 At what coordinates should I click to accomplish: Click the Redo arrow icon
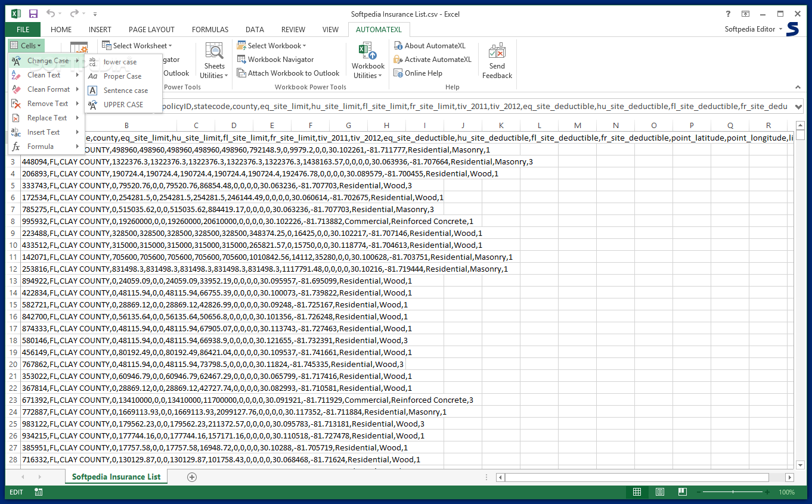click(74, 14)
